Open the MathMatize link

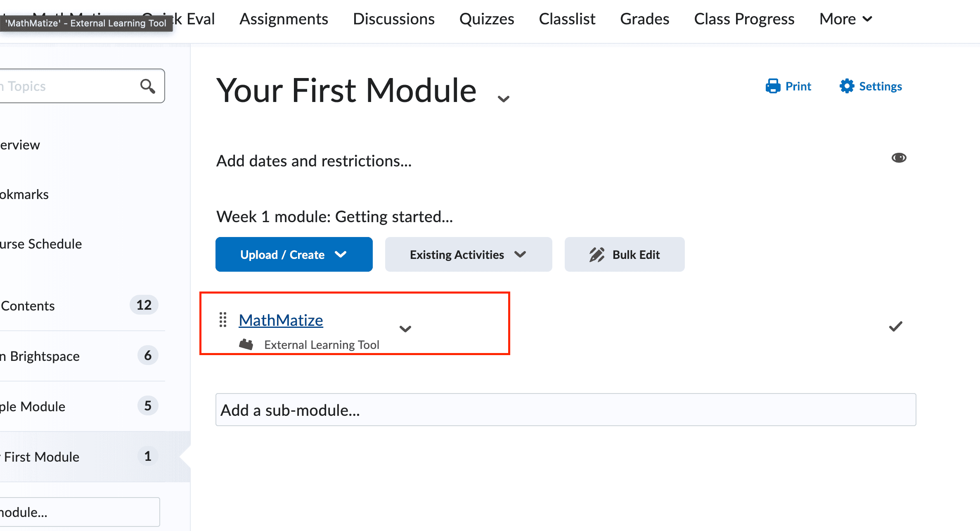click(x=281, y=320)
